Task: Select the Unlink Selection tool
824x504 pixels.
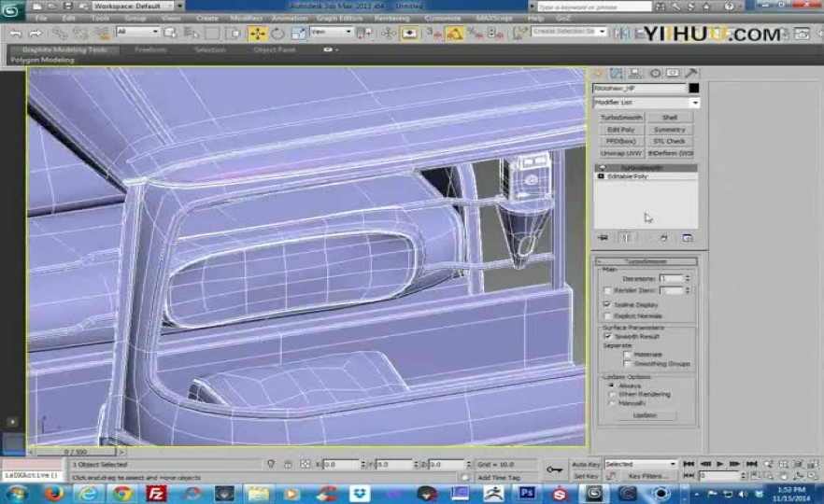Action: click(x=80, y=34)
